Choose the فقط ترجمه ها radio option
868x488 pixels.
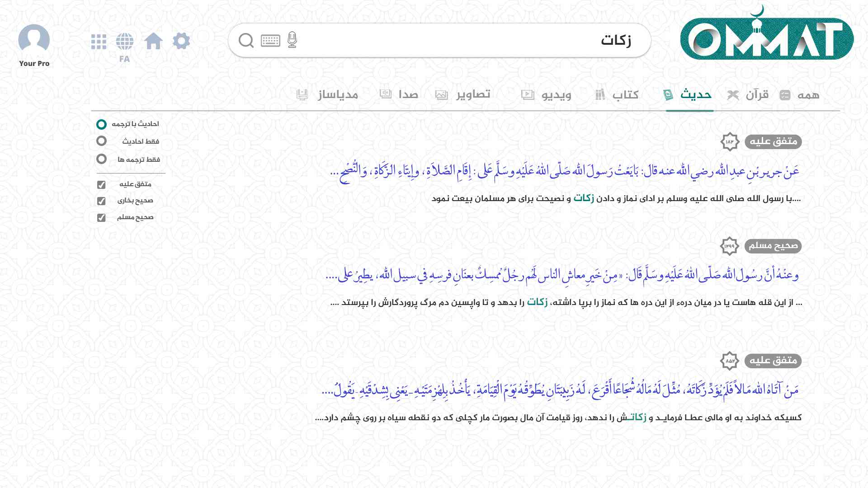(100, 159)
